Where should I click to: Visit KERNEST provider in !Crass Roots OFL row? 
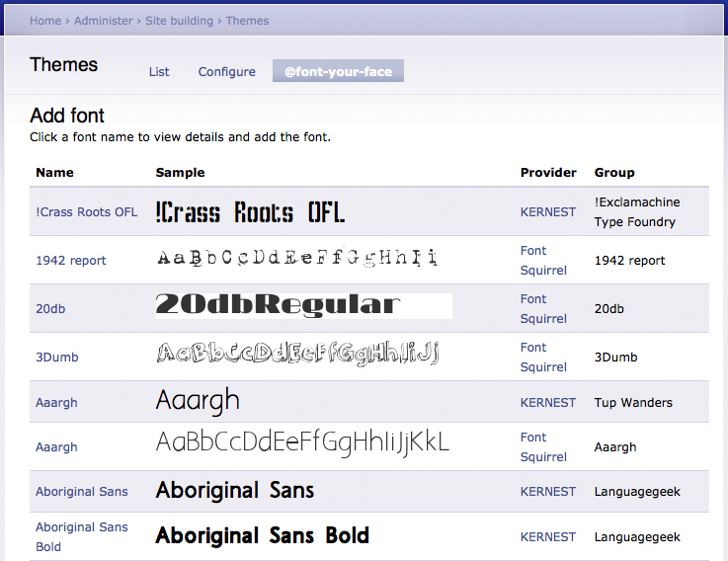[x=548, y=212]
